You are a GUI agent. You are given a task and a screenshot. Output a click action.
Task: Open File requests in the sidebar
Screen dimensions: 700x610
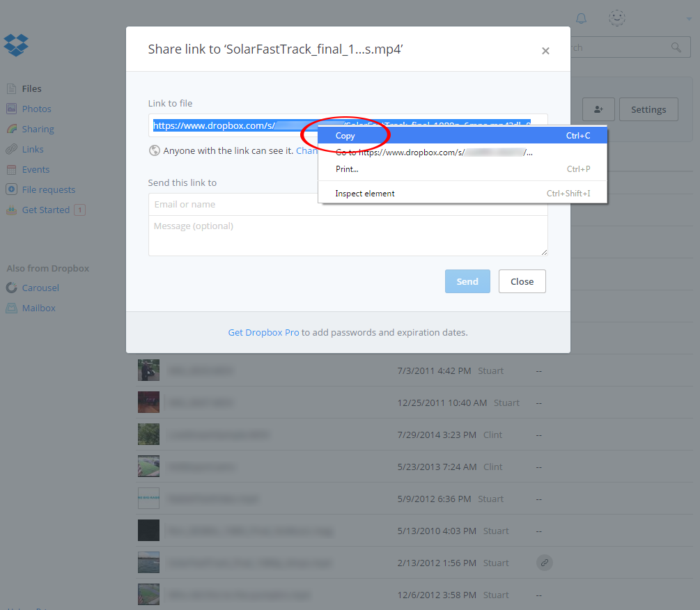[49, 189]
